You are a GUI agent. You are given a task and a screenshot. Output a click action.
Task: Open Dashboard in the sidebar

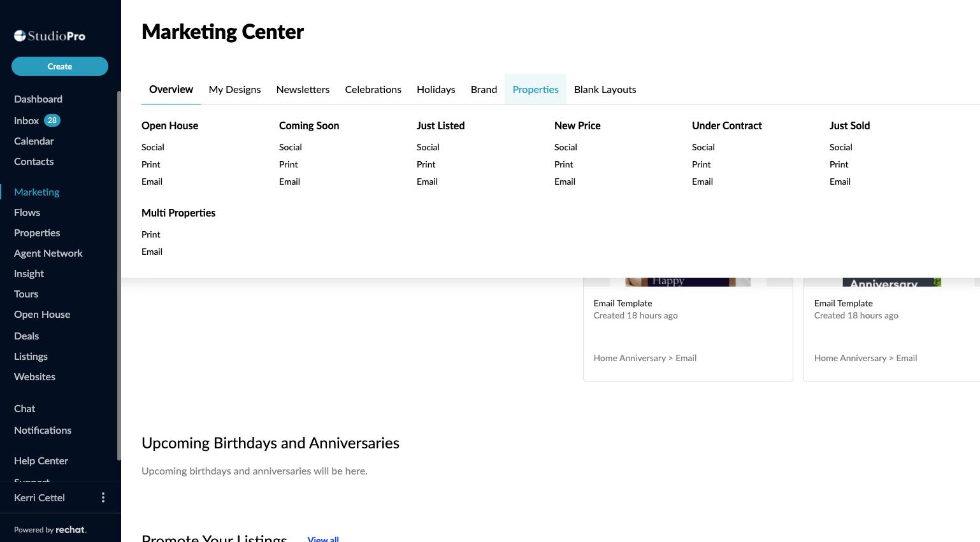click(x=38, y=99)
